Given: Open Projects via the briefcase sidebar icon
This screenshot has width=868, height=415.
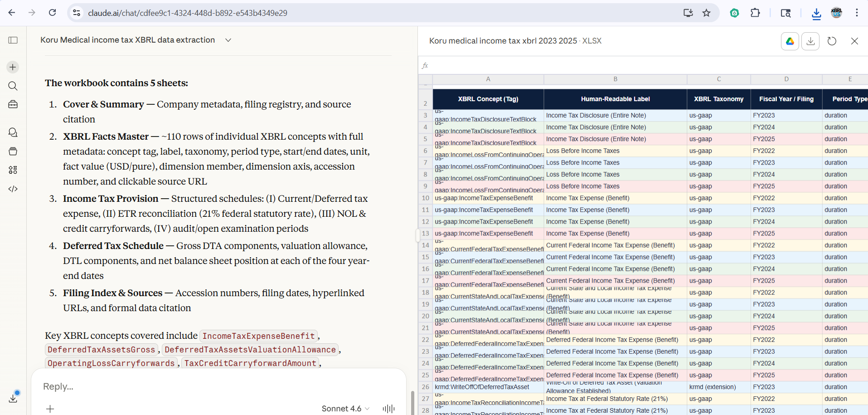Looking at the screenshot, I should (12, 104).
